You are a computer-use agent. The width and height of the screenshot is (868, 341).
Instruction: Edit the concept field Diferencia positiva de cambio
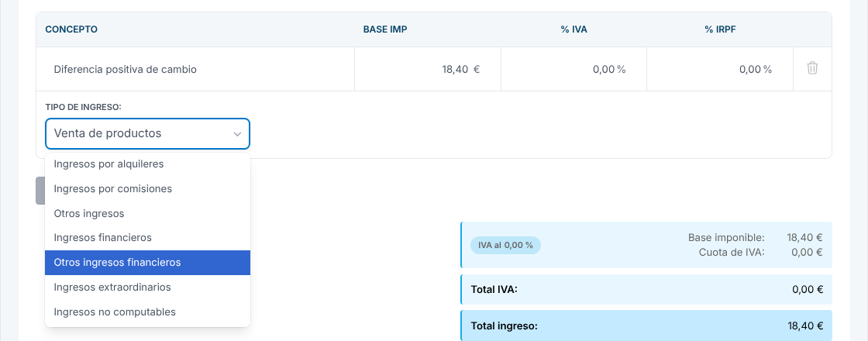(x=195, y=69)
